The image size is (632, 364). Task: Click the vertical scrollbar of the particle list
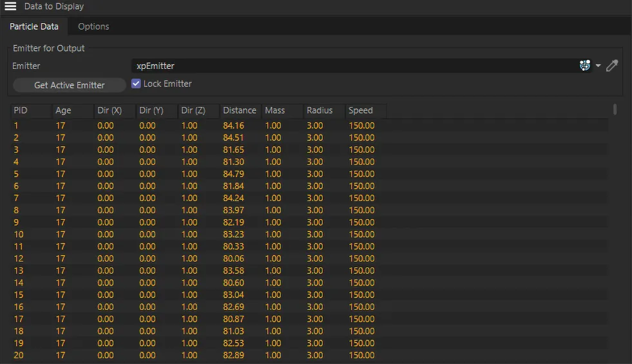tap(615, 110)
